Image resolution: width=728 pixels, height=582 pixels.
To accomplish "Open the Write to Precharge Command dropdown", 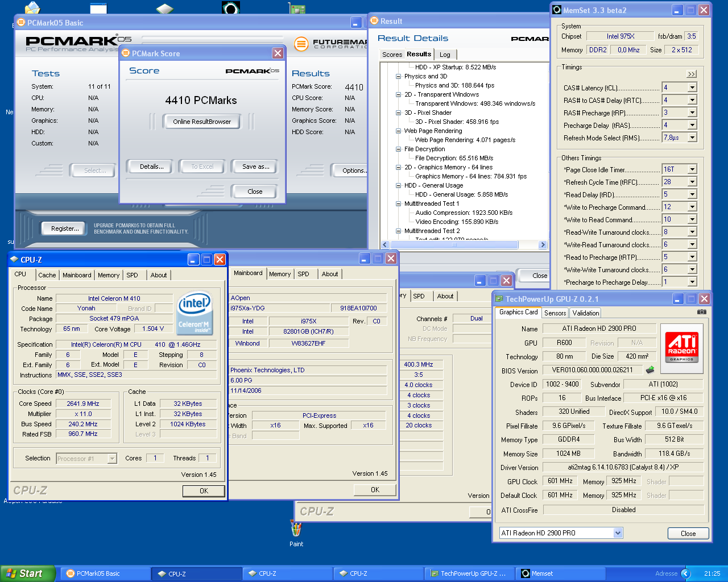I will pos(692,207).
